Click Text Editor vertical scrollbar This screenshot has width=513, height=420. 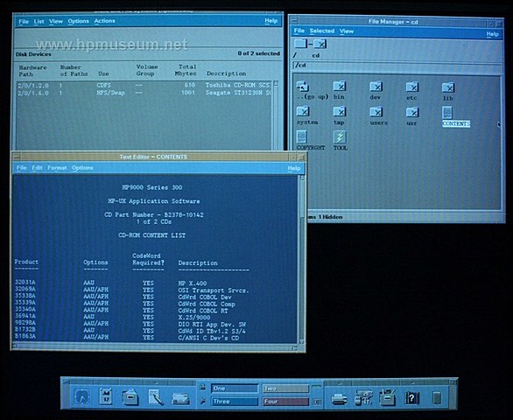(302, 259)
